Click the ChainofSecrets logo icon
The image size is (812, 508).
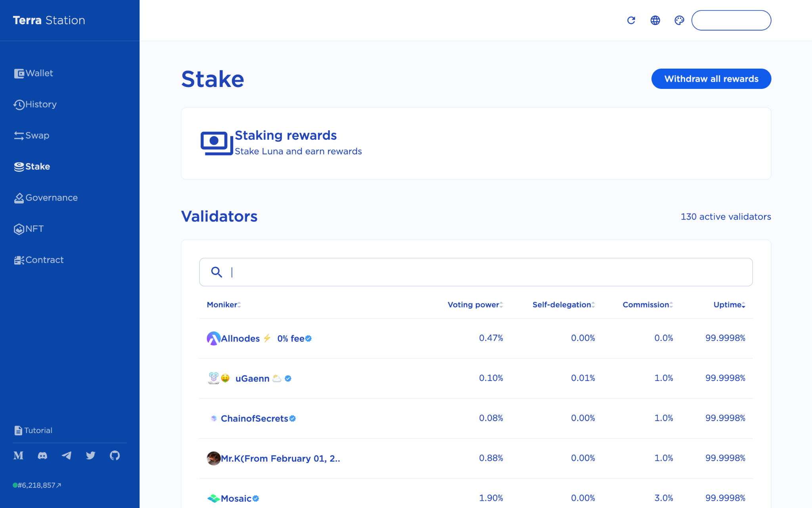tap(214, 418)
